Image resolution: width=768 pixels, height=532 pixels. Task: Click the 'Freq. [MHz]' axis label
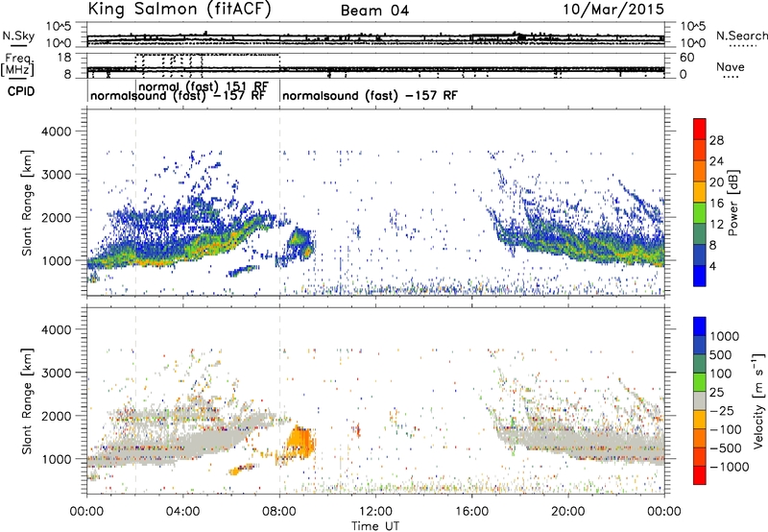pyautogui.click(x=17, y=65)
